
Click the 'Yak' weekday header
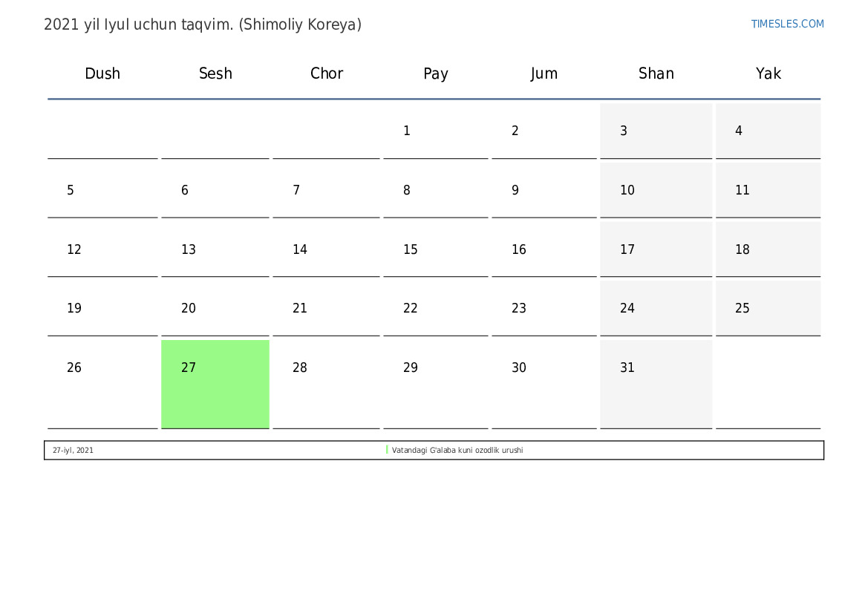pos(769,73)
